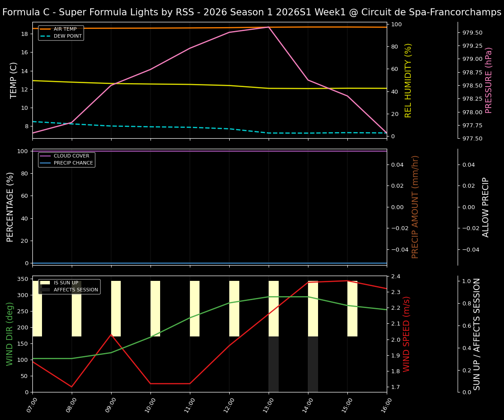Click the PRECIP CHANCE legend swatch
This screenshot has height=420, width=504.
click(x=45, y=163)
